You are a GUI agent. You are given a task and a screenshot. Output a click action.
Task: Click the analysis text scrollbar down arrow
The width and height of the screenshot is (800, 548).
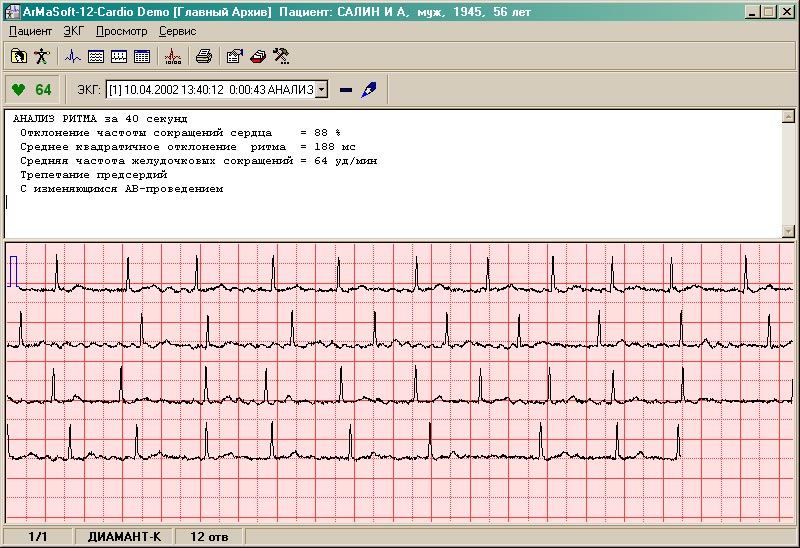788,231
